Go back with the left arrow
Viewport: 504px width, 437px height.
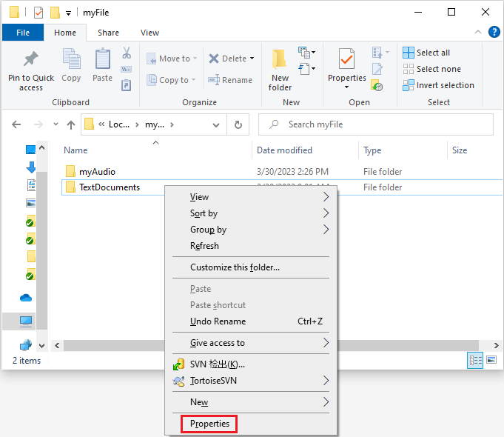(16, 124)
